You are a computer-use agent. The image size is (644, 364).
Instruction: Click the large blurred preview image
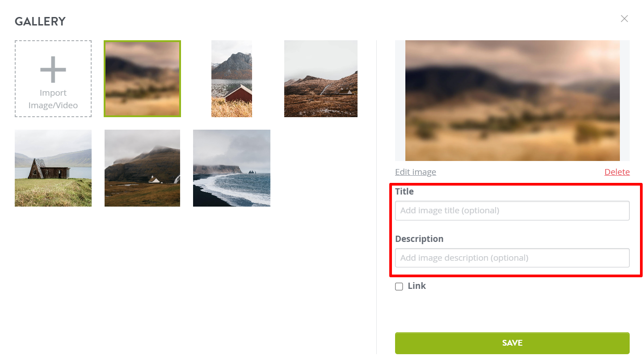point(513,101)
